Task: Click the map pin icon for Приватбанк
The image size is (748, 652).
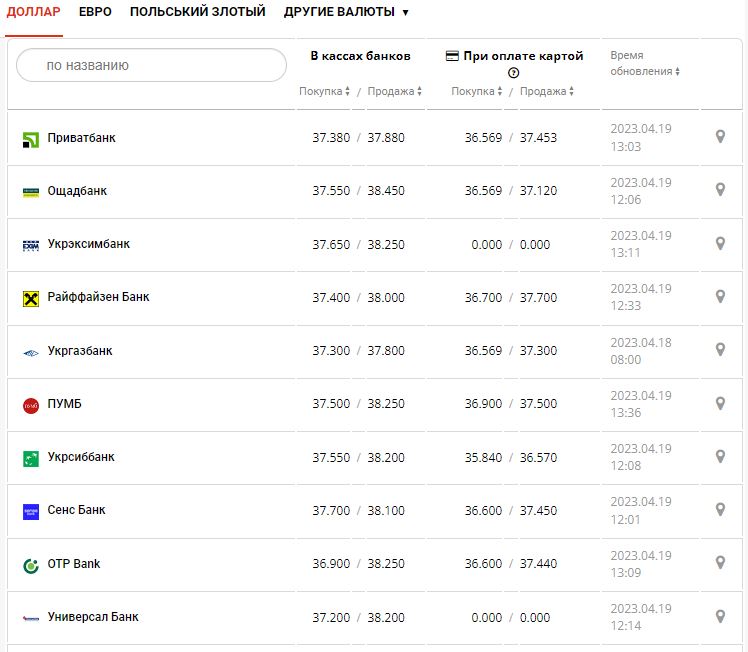Action: click(720, 137)
